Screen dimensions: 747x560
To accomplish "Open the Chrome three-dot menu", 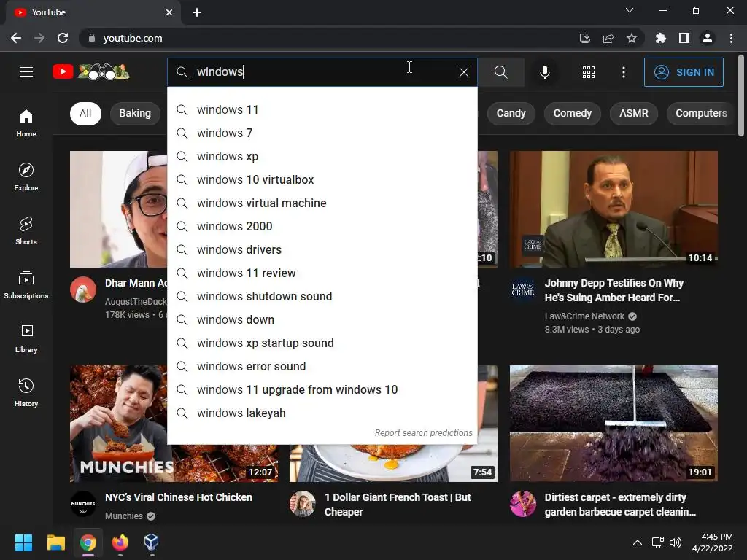I will 731,38.
